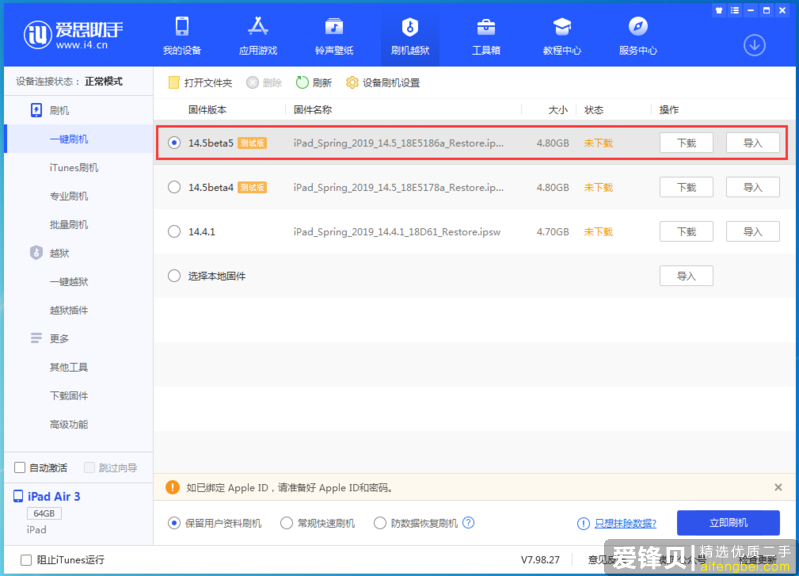Download the 14.5beta5 firmware
The image size is (799, 576).
(686, 143)
